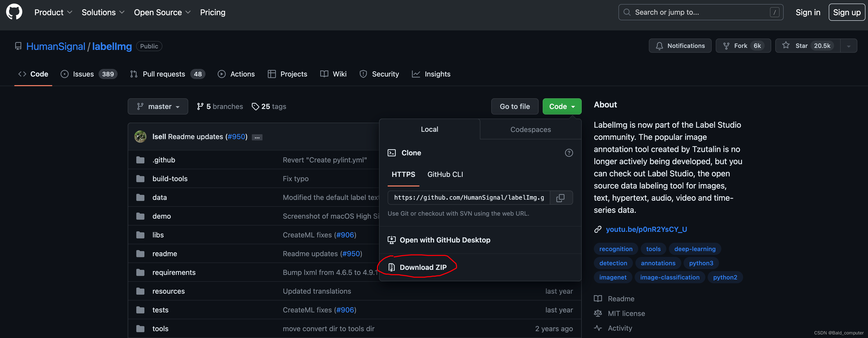
Task: Open the Product menu
Action: (x=53, y=12)
